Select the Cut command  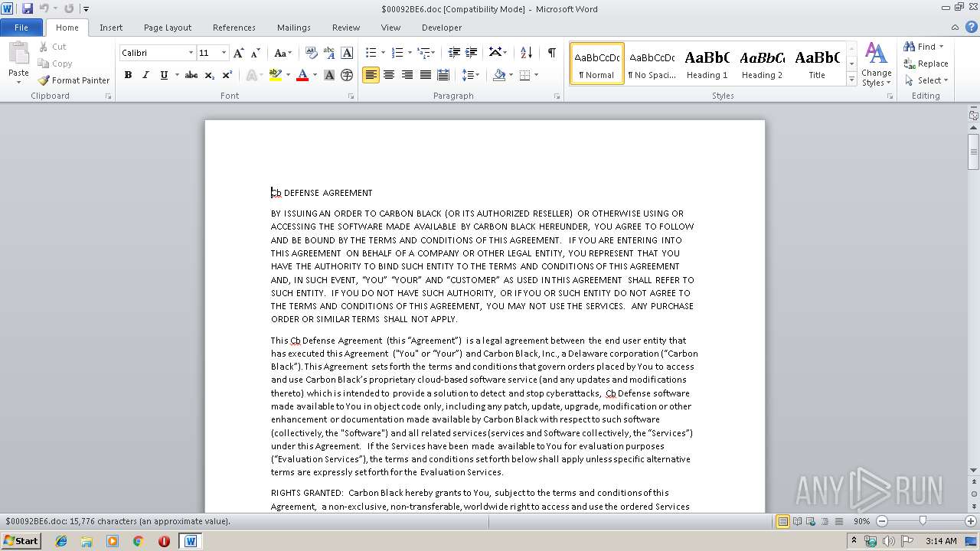pyautogui.click(x=52, y=47)
